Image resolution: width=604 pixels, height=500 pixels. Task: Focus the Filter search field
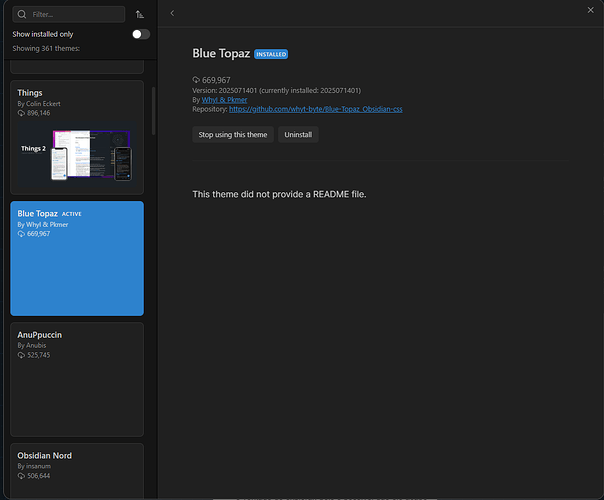(x=69, y=14)
